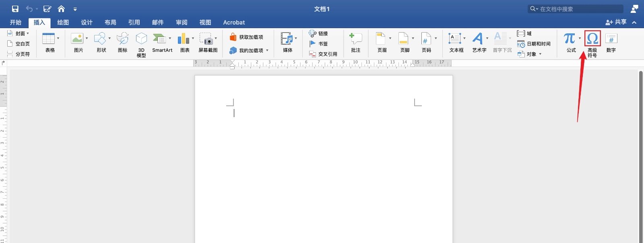Open the Acrobat tab
The height and width of the screenshot is (243, 644).
234,23
